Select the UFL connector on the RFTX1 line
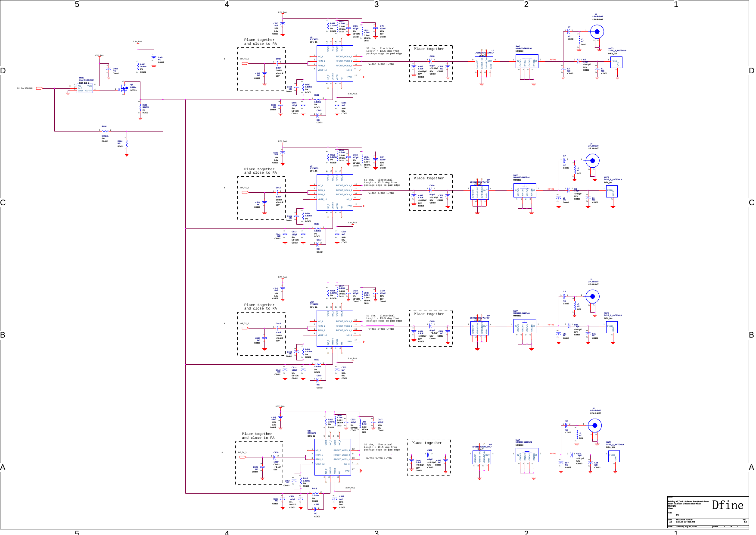The image size is (756, 535). click(593, 160)
